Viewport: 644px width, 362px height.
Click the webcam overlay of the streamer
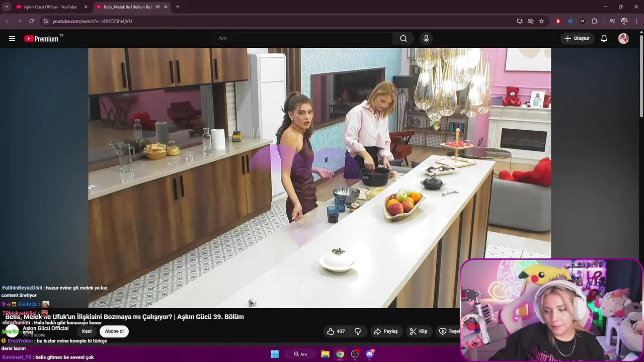pos(551,310)
